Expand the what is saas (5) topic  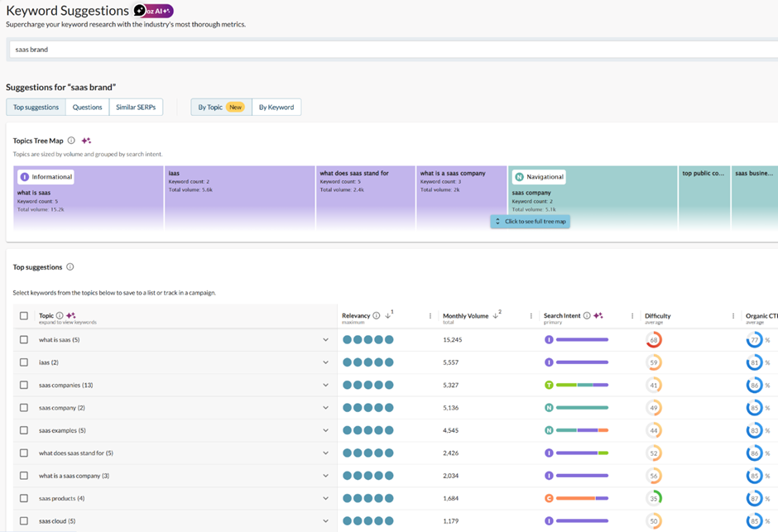tap(325, 339)
